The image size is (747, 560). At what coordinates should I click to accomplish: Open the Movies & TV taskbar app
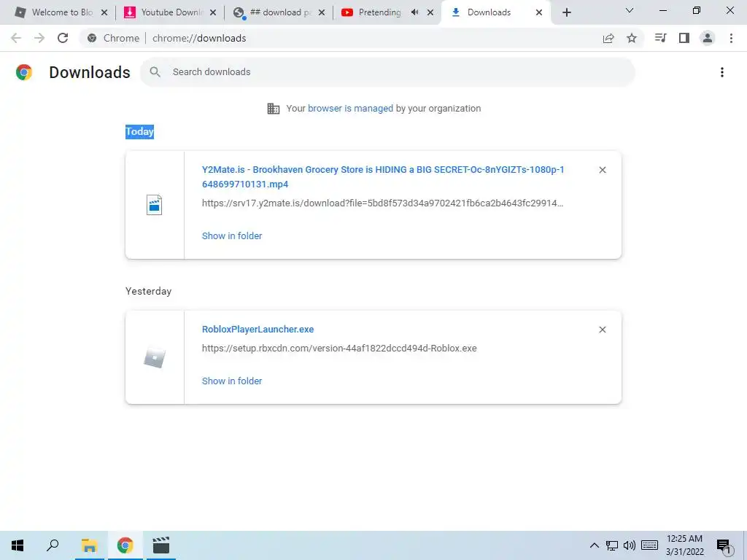161,545
